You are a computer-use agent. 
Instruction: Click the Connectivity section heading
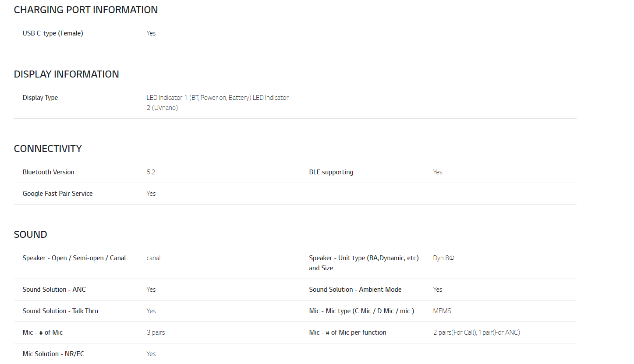click(48, 149)
